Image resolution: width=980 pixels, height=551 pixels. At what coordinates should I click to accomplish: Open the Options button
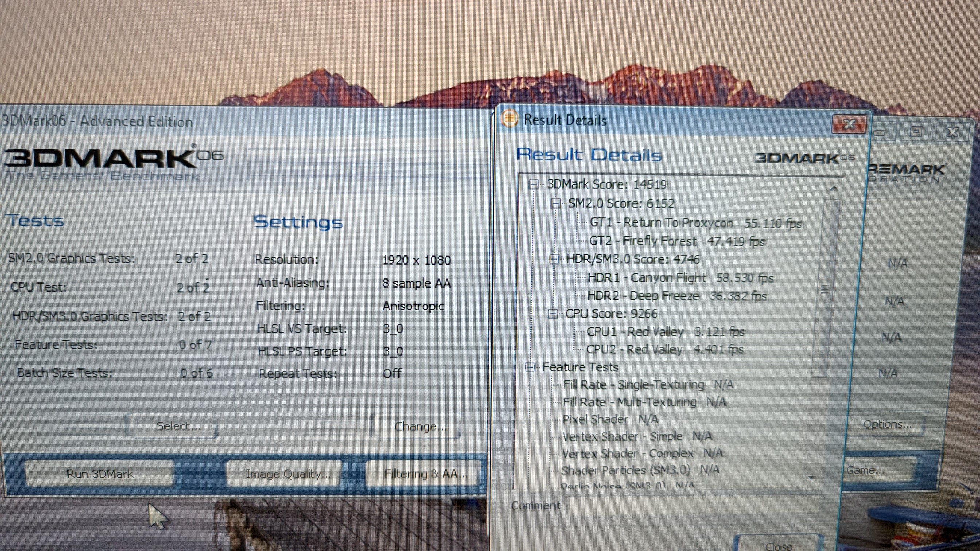point(886,425)
